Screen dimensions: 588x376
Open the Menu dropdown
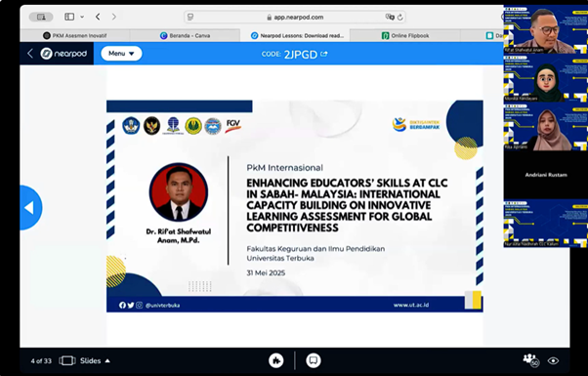click(121, 54)
